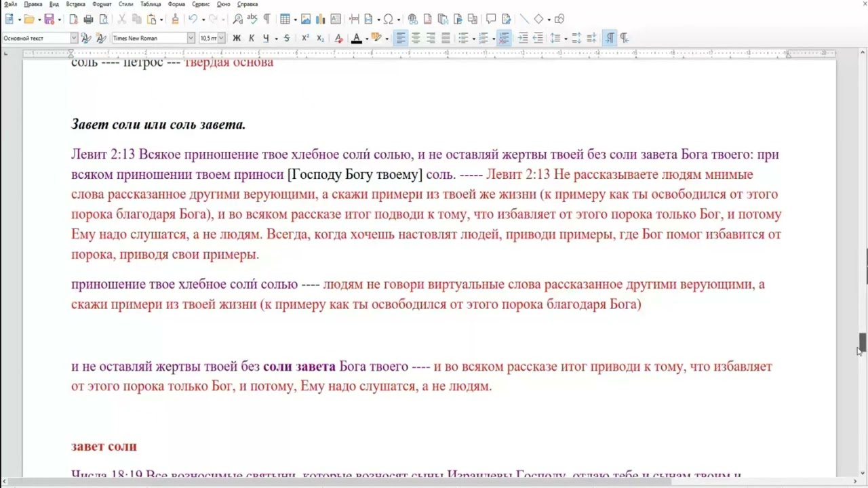Viewport: 868px width, 488px height.
Task: Save the document with the diskette icon
Action: [x=49, y=19]
